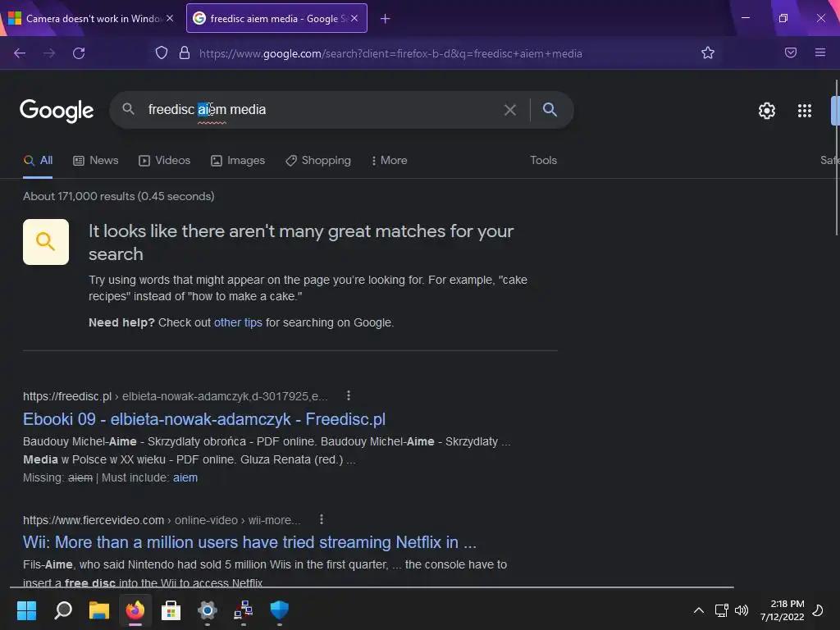This screenshot has height=630, width=840.
Task: Open 'Ebooki 09 - elbieta-nowak-adamczyk - Freedisc.pl' result
Action: click(204, 419)
